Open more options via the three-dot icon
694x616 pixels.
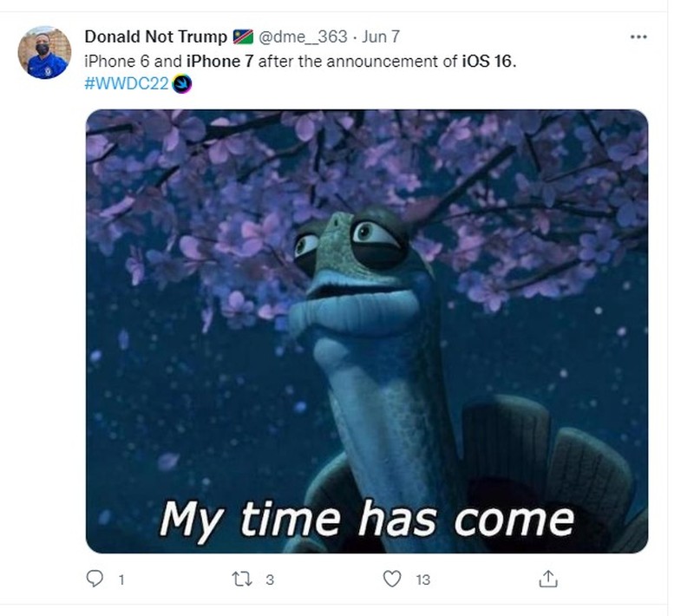(x=638, y=35)
